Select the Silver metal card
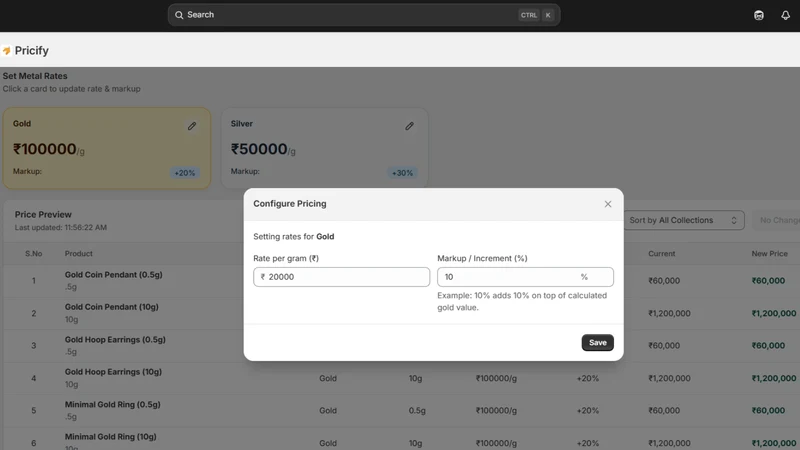The height and width of the screenshot is (450, 800). point(324,148)
